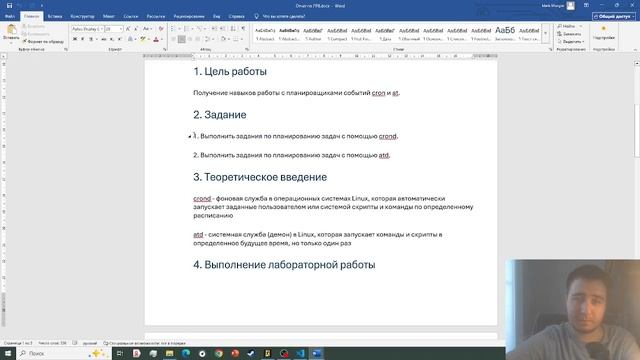Viewport: 640px width, 360px height.
Task: Click the multilevel list icon
Action: pos(199,29)
